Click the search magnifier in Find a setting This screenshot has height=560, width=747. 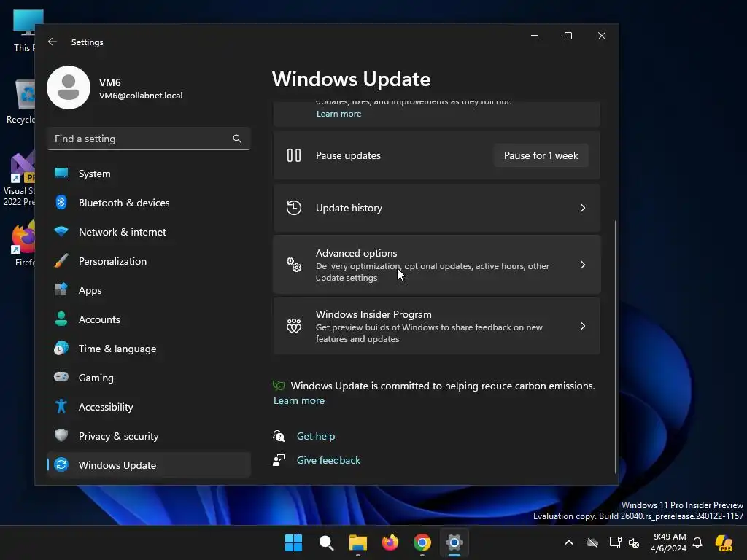coord(237,139)
